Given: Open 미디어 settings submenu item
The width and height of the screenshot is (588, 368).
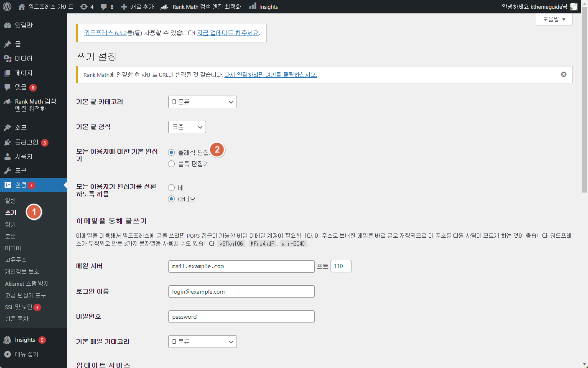Looking at the screenshot, I should [13, 248].
